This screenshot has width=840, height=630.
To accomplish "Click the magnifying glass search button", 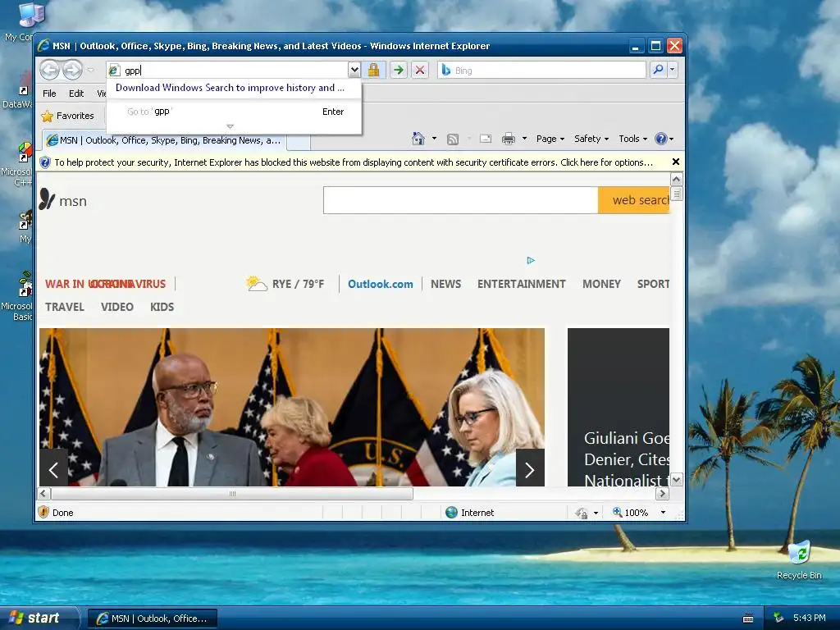I will [658, 70].
